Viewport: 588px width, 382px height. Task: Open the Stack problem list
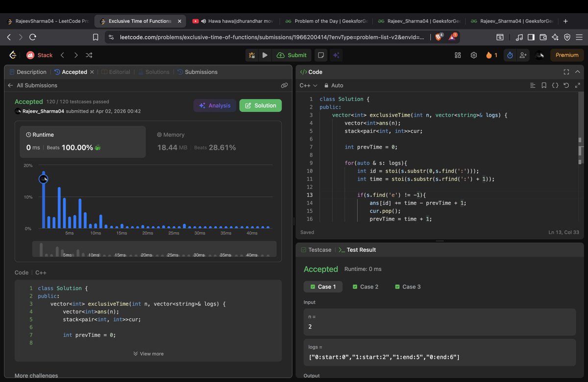40,55
